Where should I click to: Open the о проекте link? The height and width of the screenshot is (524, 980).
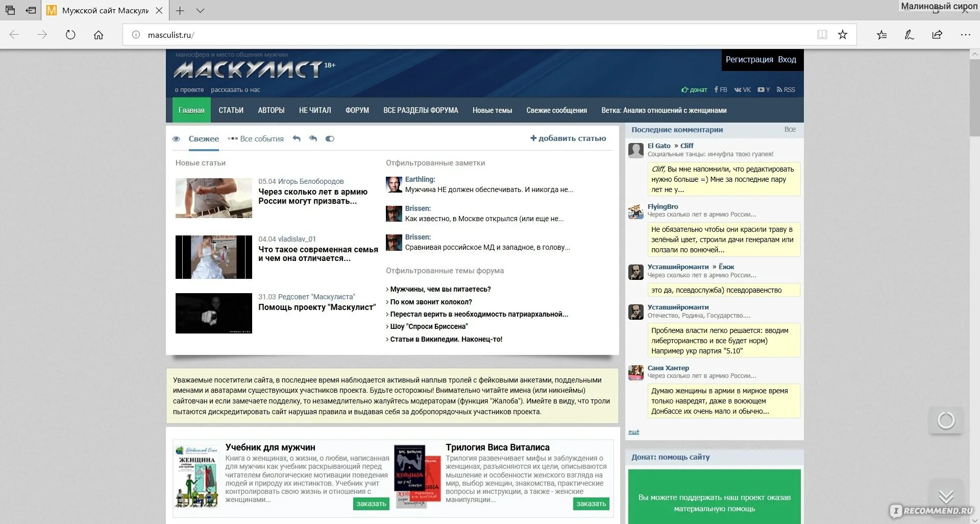tap(189, 90)
